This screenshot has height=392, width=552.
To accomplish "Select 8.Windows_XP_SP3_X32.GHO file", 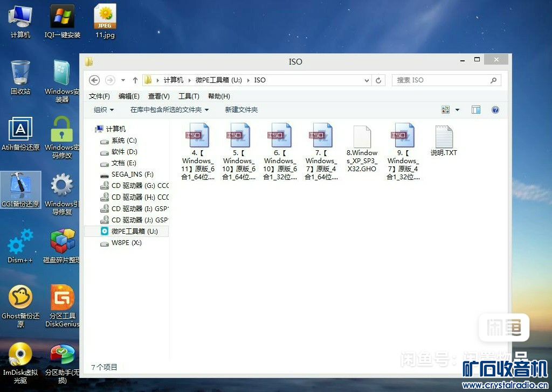I will tap(362, 149).
